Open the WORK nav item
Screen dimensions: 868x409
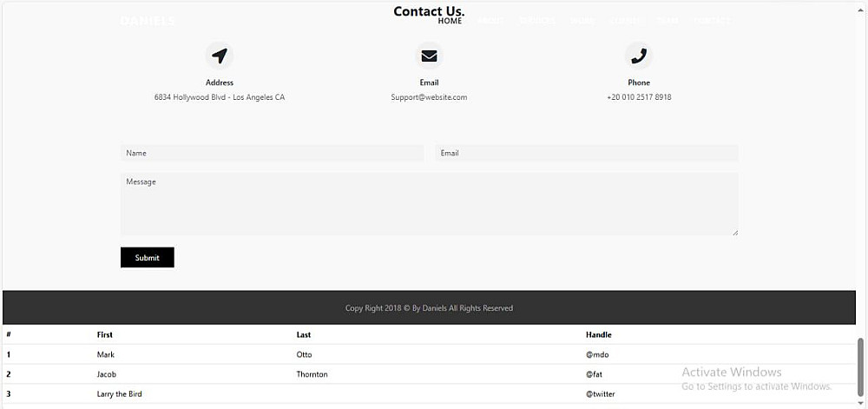tap(582, 21)
